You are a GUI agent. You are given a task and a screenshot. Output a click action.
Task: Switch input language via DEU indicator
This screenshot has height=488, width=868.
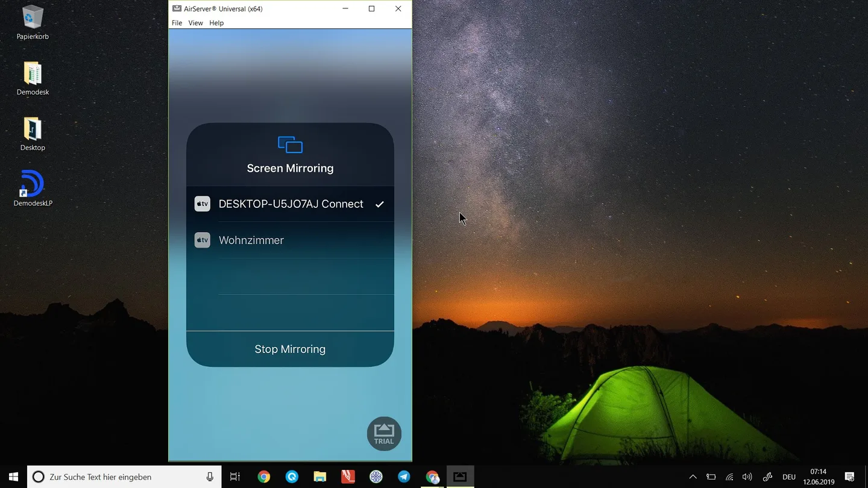pos(789,477)
